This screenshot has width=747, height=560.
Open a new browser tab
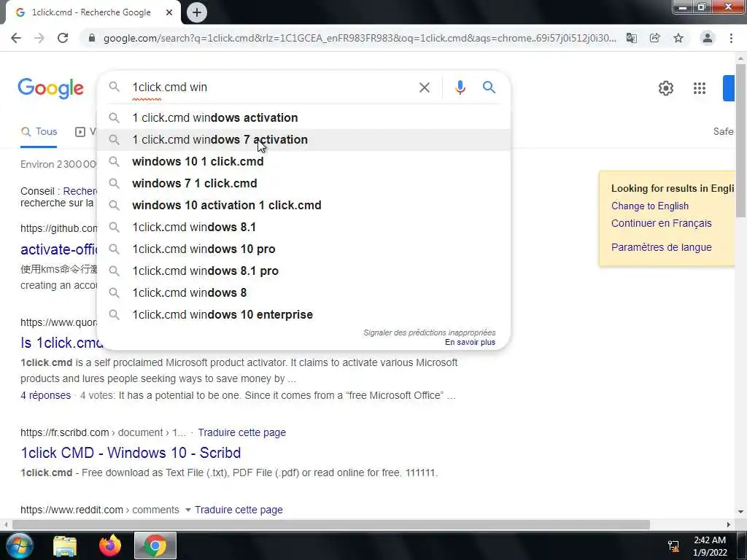coord(197,12)
